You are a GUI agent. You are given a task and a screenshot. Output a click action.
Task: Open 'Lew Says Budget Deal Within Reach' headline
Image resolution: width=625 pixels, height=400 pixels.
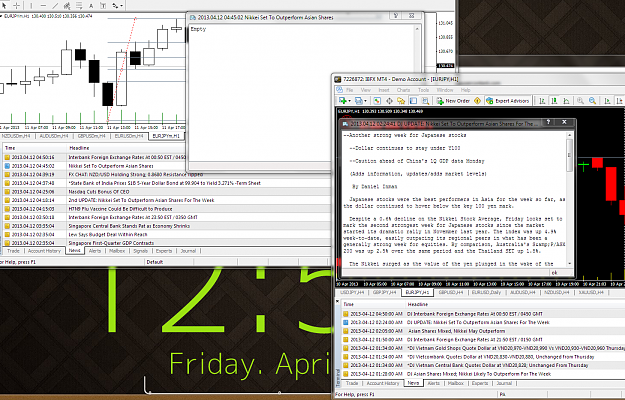pyautogui.click(x=108, y=235)
